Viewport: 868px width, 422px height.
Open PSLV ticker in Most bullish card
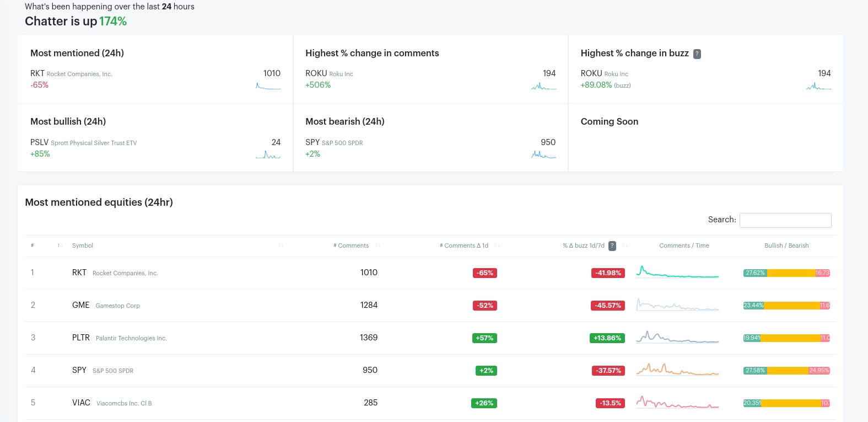point(40,142)
